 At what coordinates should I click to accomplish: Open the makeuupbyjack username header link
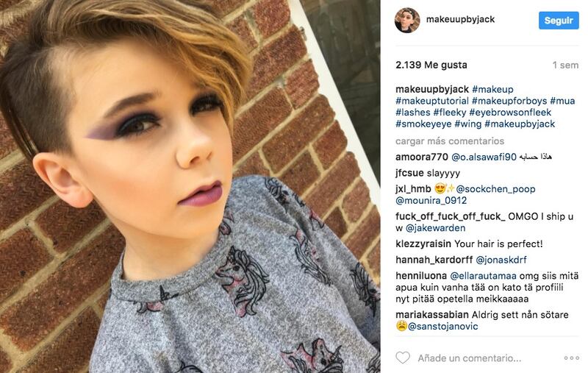tap(460, 20)
